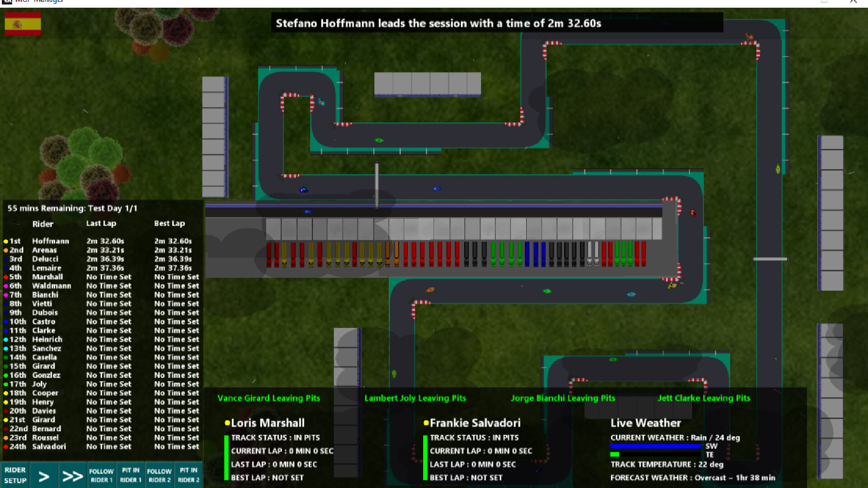
Task: Click the blue rain weather bar
Action: click(x=655, y=446)
